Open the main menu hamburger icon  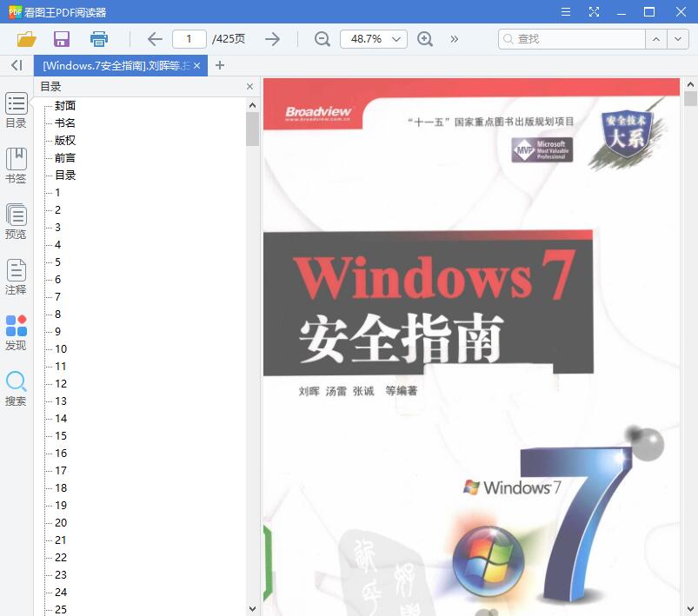tap(566, 11)
